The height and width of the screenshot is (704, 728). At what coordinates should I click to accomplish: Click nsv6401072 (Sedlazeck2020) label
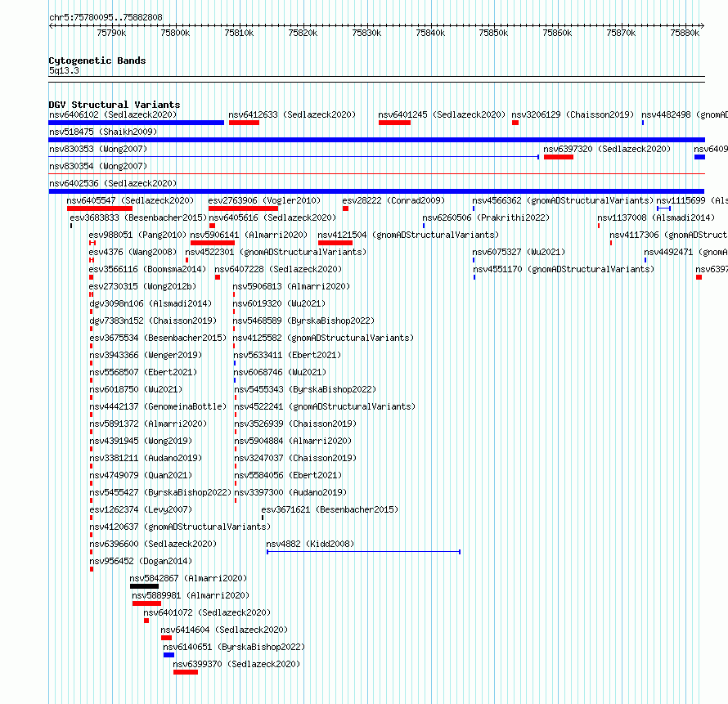[207, 612]
